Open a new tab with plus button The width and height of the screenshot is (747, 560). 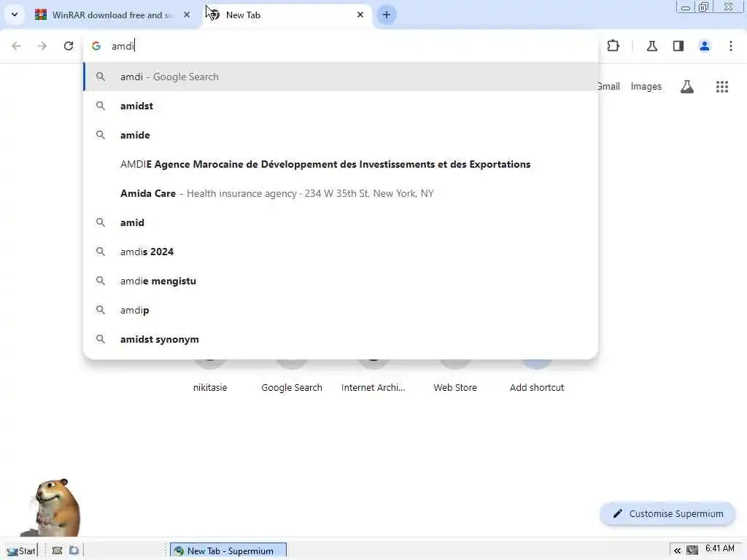pyautogui.click(x=387, y=15)
